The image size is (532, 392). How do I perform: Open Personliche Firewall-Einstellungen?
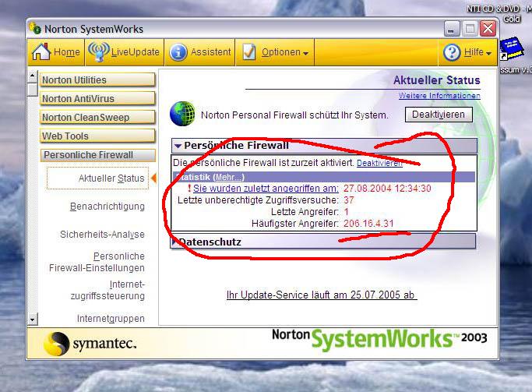[x=97, y=262]
